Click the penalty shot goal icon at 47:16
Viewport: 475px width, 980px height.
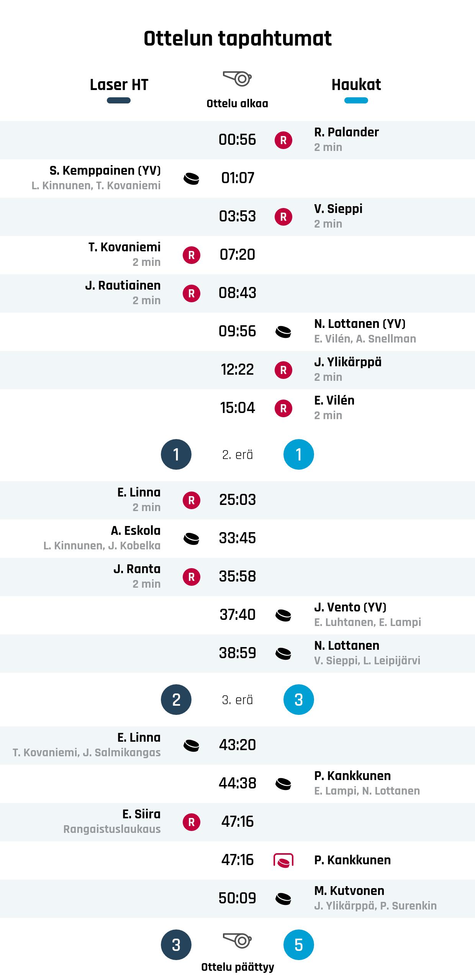(x=283, y=860)
